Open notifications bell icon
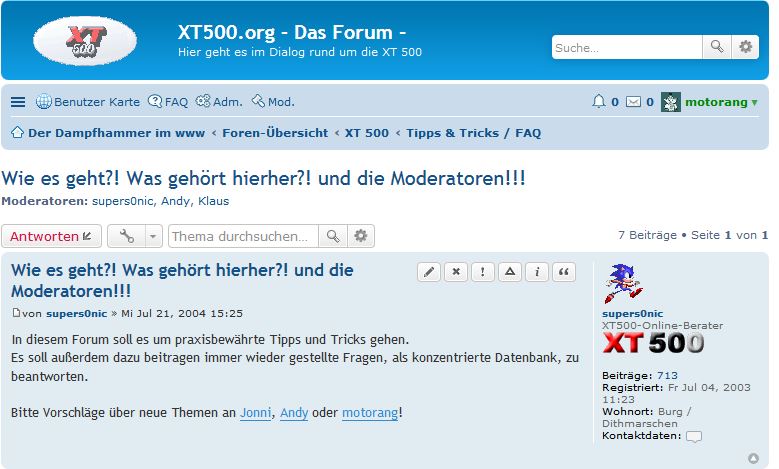Image resolution: width=779 pixels, height=469 pixels. [x=599, y=102]
